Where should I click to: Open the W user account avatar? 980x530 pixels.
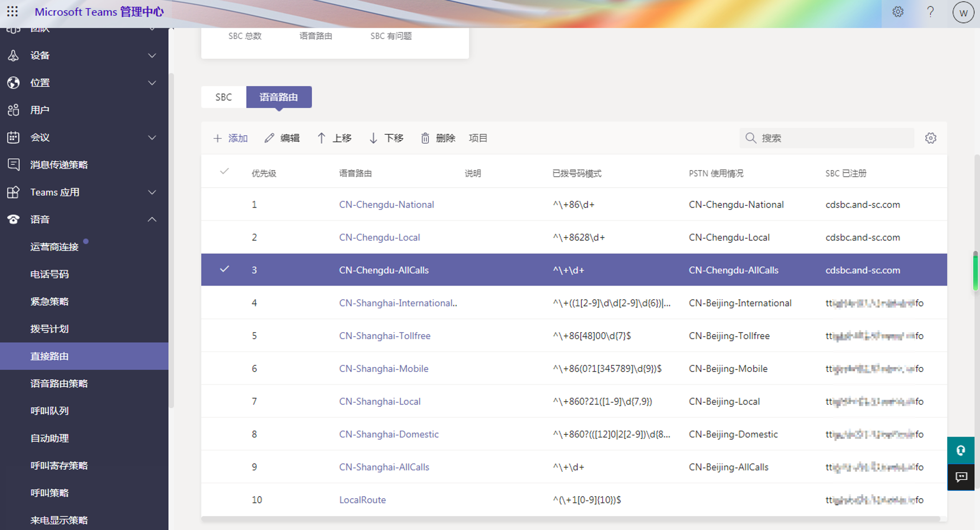[963, 13]
